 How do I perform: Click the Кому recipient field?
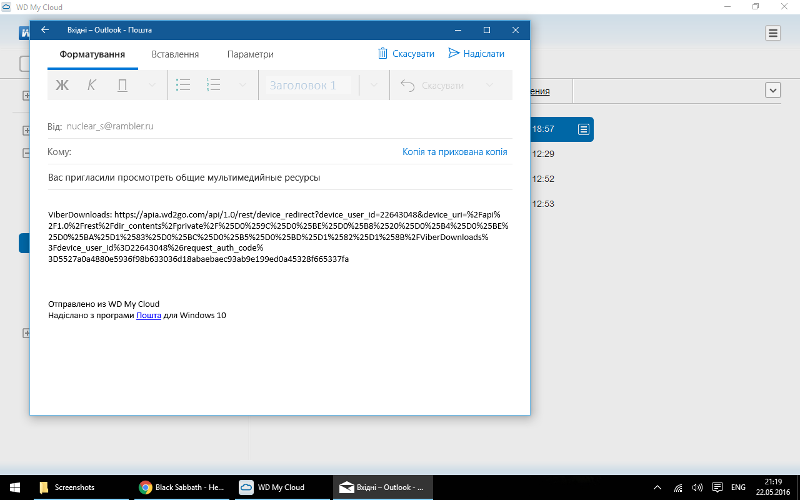pyautogui.click(x=235, y=152)
